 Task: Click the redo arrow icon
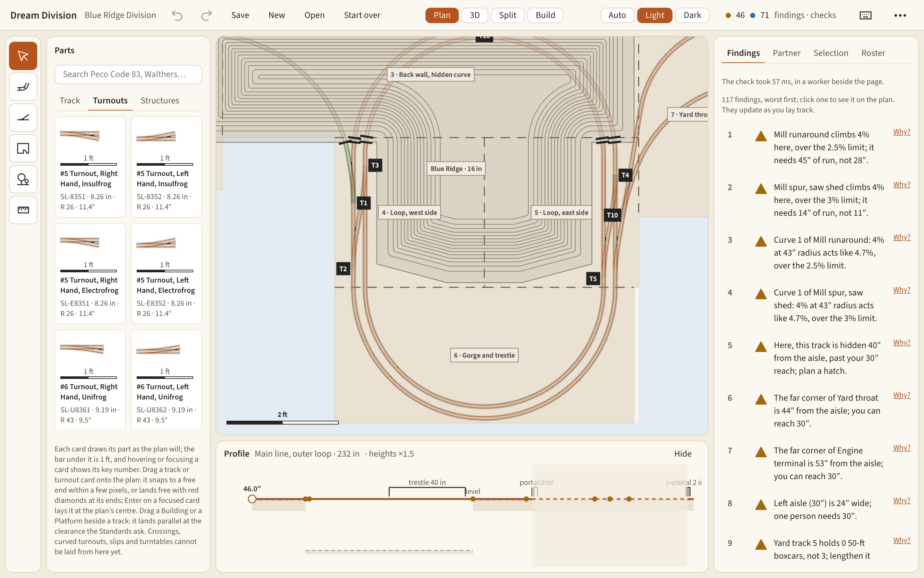[206, 15]
